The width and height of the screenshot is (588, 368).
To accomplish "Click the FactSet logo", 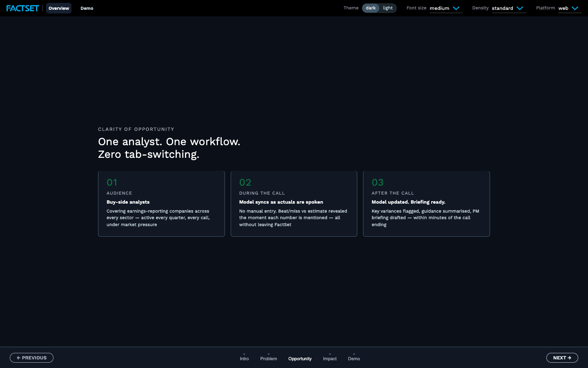I will point(23,8).
